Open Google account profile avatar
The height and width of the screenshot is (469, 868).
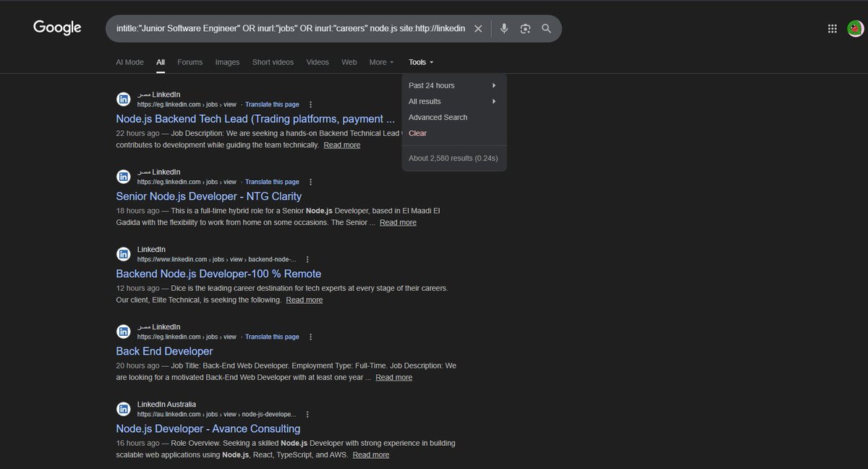pos(856,29)
